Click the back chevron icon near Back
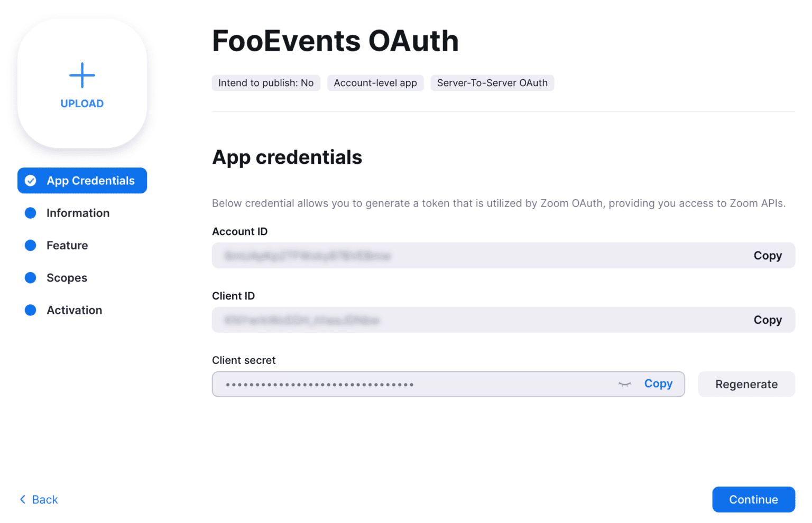Viewport: 812px width, 523px height. (x=22, y=499)
